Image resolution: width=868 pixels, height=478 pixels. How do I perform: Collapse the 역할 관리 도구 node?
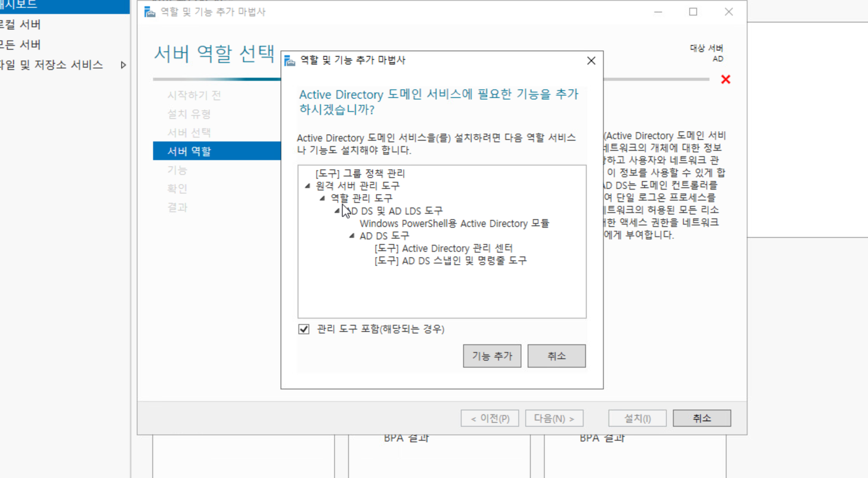(x=322, y=198)
